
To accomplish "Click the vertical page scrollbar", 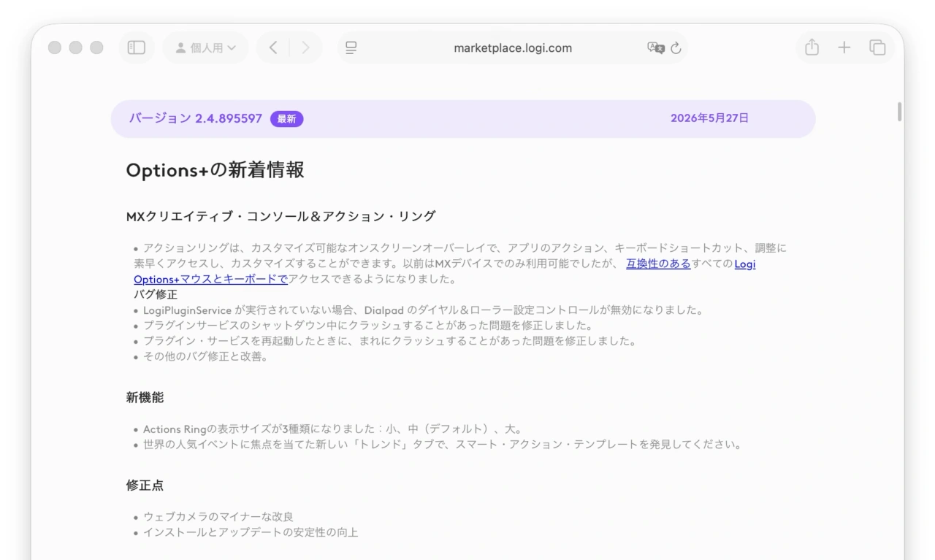I will coord(899,111).
